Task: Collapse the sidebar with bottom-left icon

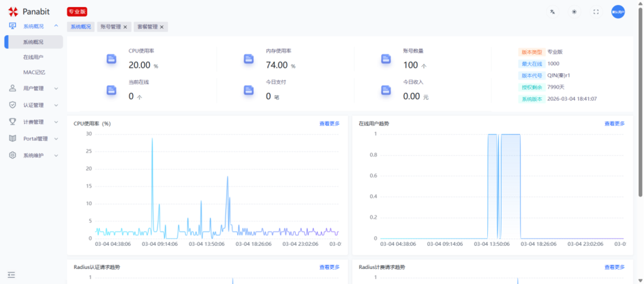Action: point(11,274)
